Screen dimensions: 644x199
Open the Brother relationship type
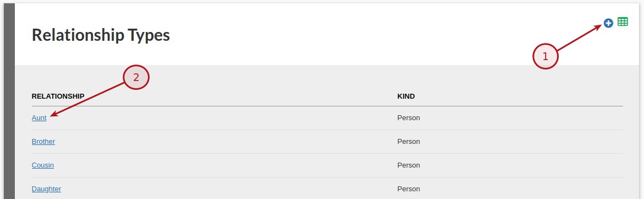click(x=43, y=141)
